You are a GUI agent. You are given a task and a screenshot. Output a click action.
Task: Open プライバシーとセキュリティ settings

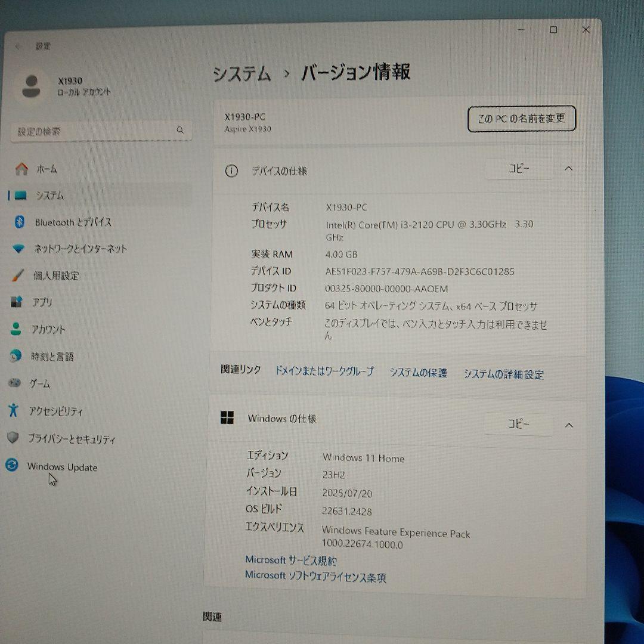coord(72,439)
